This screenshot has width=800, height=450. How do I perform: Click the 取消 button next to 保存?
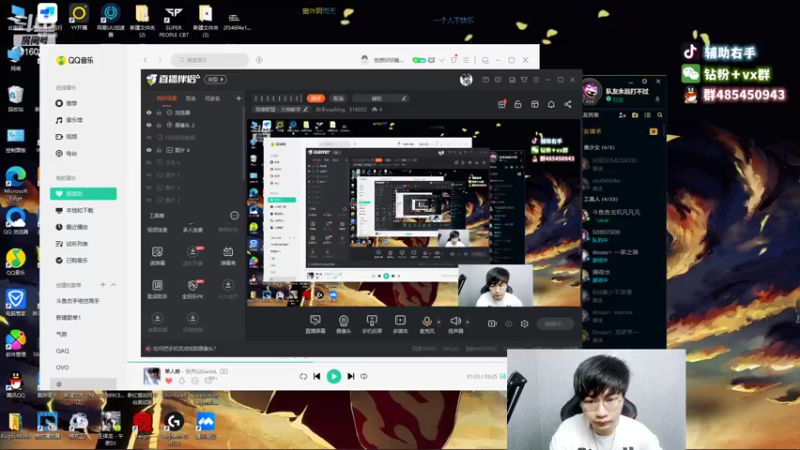click(x=338, y=98)
